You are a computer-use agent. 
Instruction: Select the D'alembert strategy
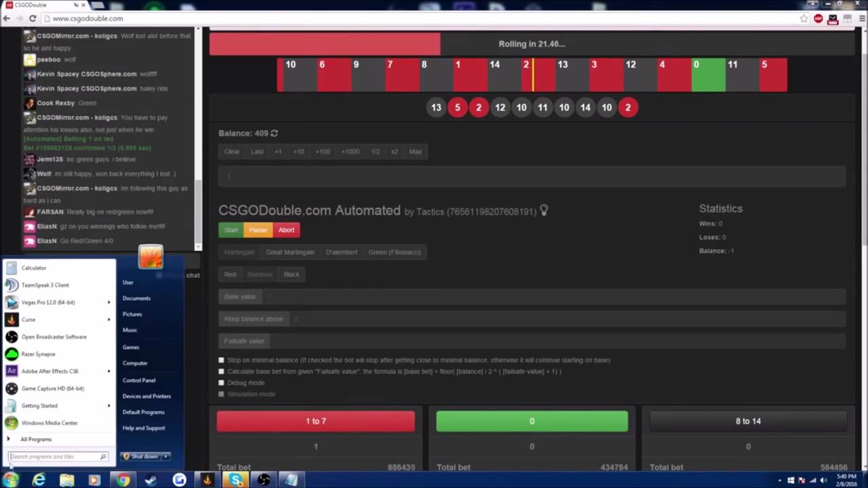341,252
